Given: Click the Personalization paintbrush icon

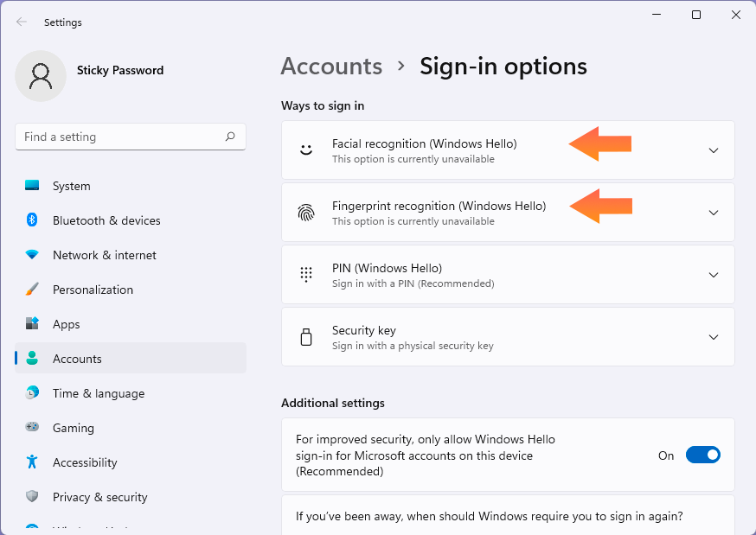Looking at the screenshot, I should pos(32,290).
